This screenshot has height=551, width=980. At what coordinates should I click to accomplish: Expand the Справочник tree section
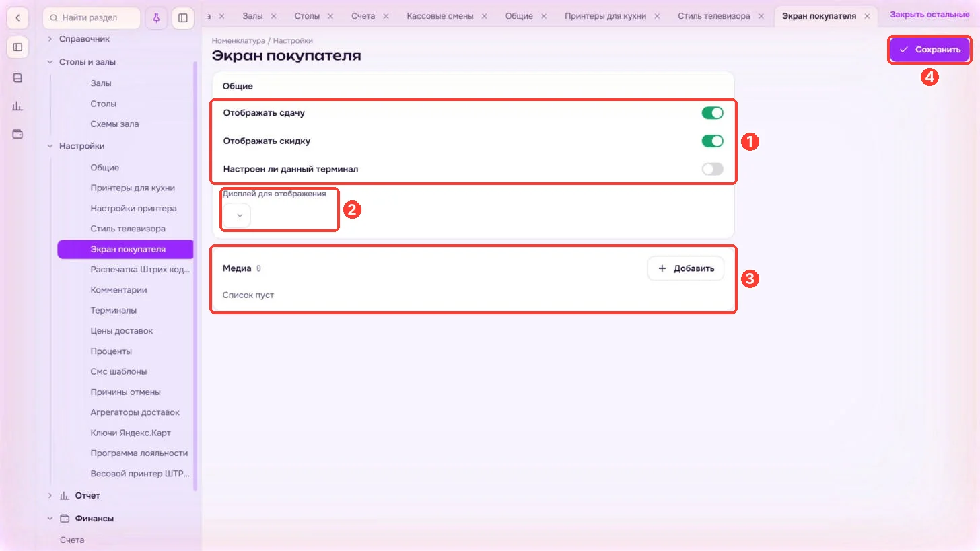pos(50,40)
